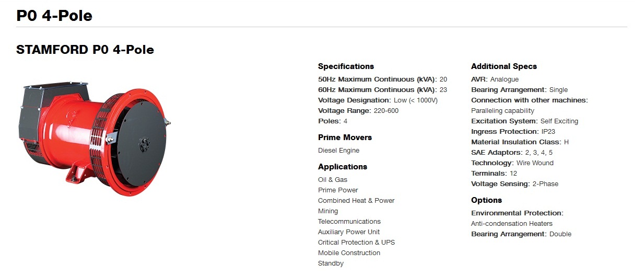
Task: Click the Voltage Range 220-600 line
Action: tap(358, 111)
